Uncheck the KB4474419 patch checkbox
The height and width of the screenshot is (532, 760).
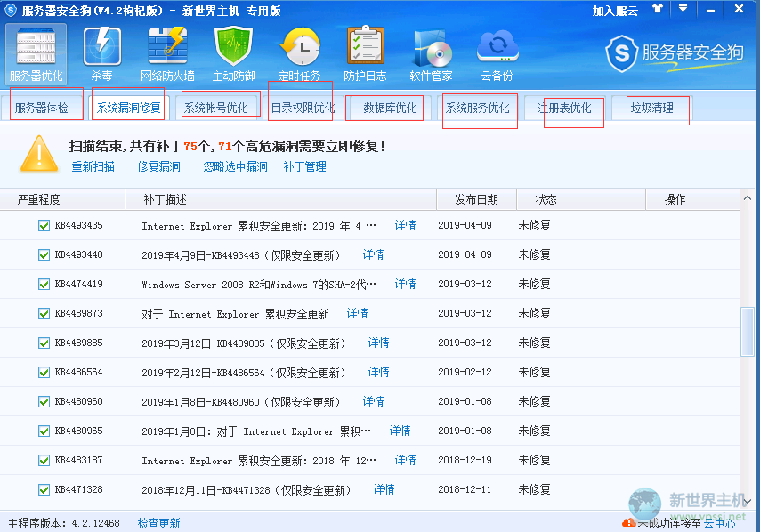44,285
